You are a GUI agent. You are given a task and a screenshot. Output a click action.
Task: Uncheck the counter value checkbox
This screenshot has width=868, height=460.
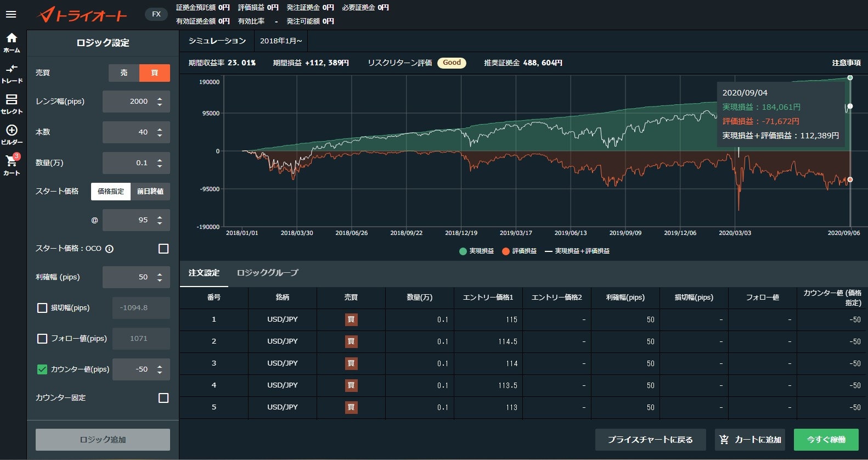click(42, 369)
